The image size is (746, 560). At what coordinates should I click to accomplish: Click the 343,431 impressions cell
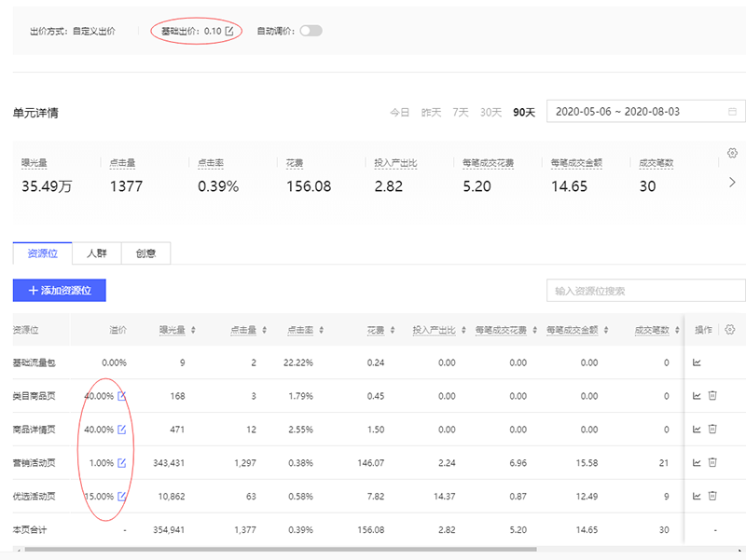pos(169,463)
